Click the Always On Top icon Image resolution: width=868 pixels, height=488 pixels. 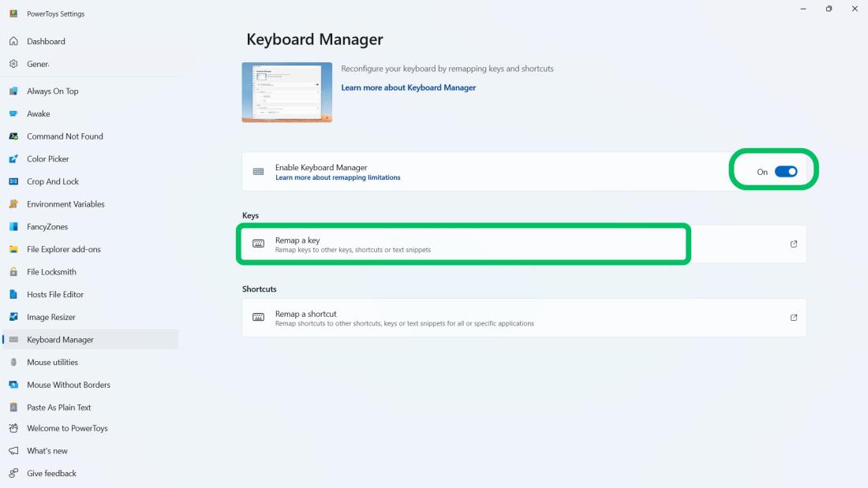click(x=14, y=91)
